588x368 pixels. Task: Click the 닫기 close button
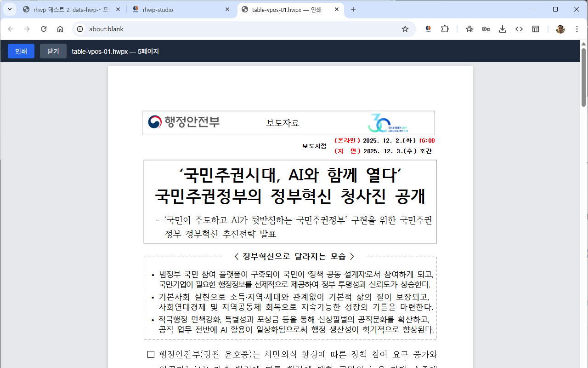(53, 51)
